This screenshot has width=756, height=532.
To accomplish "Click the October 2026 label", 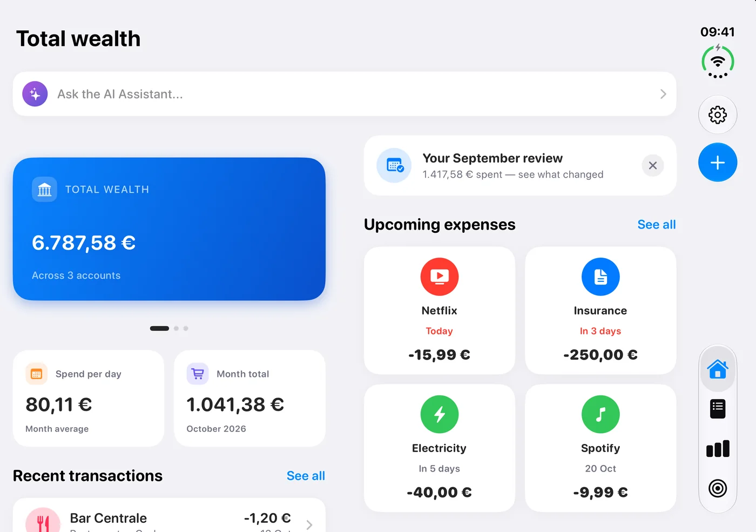I will [x=216, y=429].
